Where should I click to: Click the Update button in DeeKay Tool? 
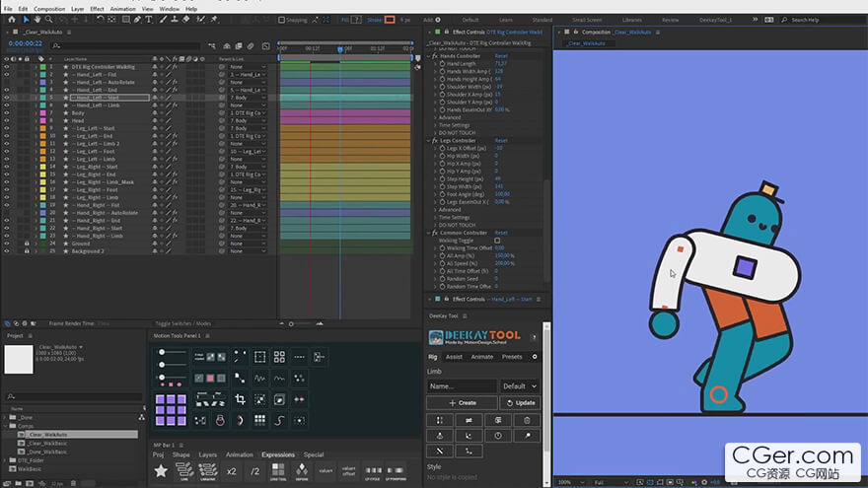pyautogui.click(x=521, y=403)
